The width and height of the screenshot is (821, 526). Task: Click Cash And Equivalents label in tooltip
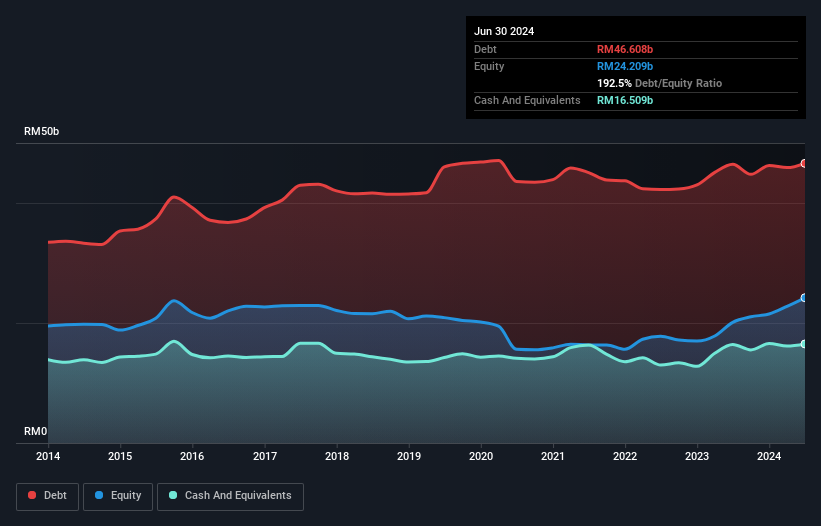(x=527, y=100)
